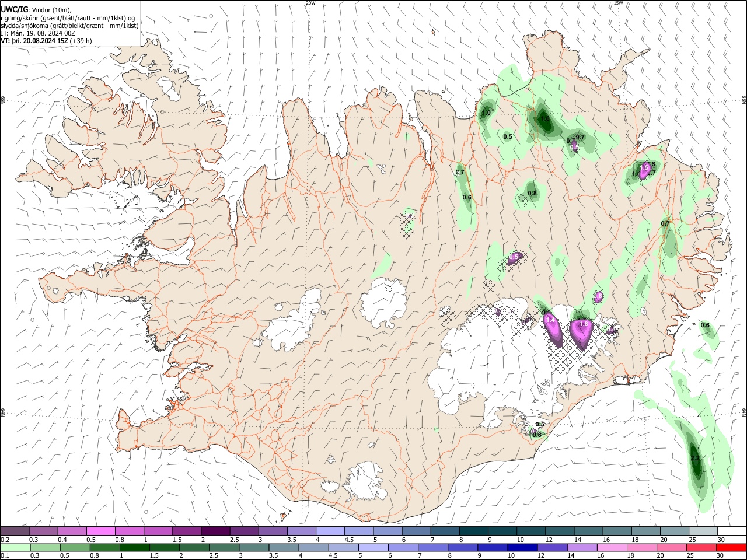Click the "1.6" value in the dark green patch
This screenshot has width=747, height=560.
coord(545,118)
